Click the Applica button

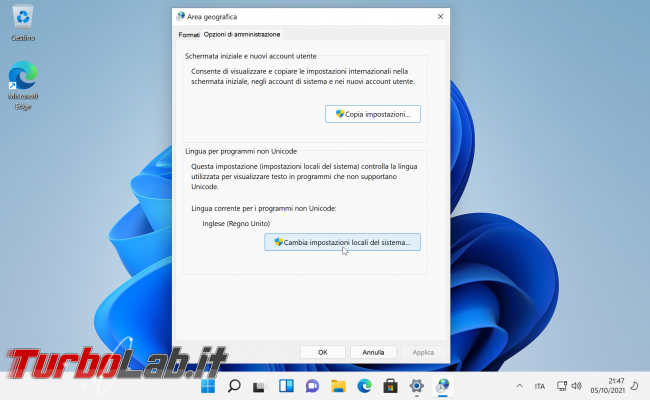423,352
